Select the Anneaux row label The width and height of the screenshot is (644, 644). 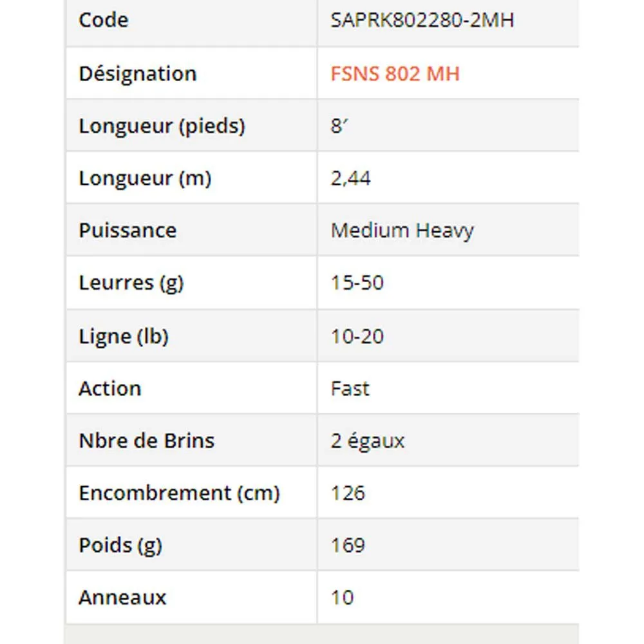(x=122, y=597)
